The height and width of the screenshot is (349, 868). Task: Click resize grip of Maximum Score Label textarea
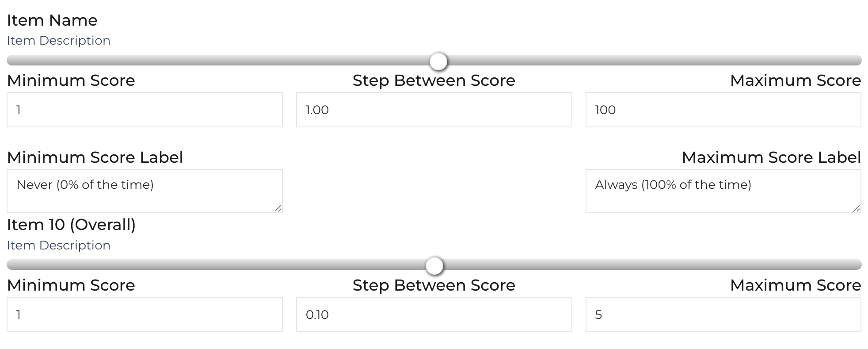[857, 208]
